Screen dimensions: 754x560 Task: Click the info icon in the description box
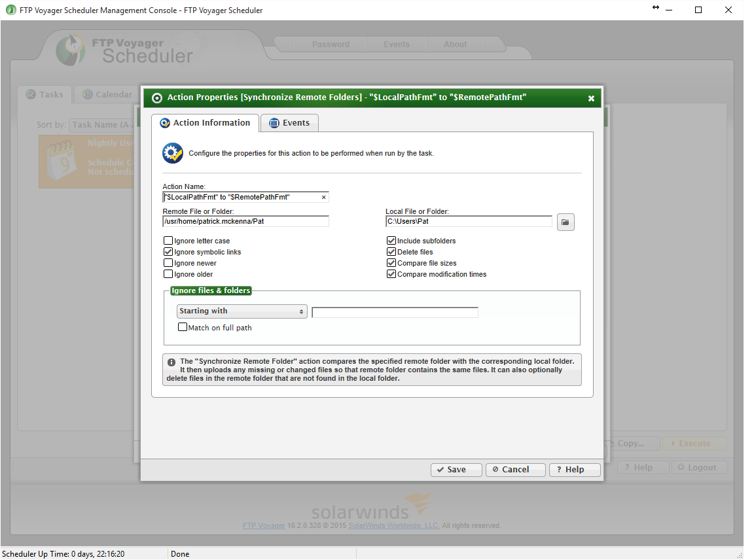(171, 362)
